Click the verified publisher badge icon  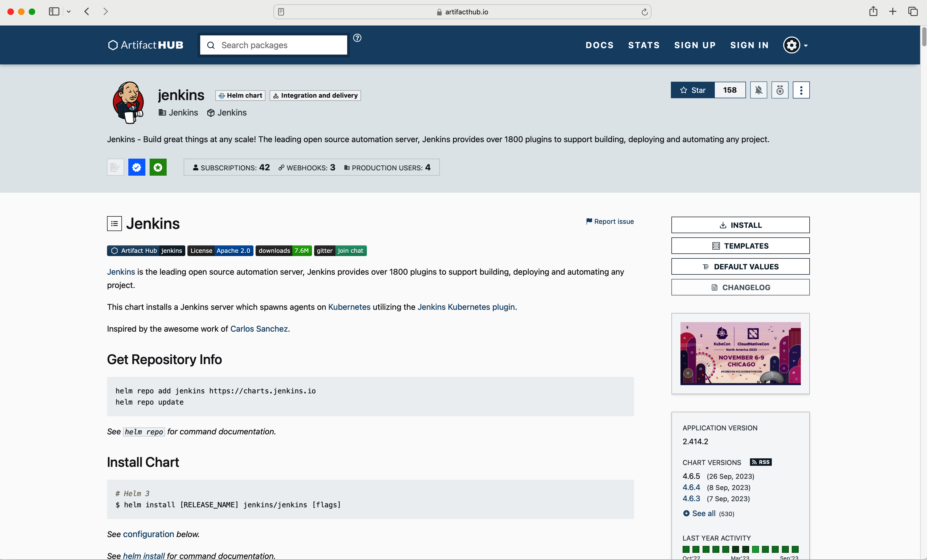click(137, 167)
